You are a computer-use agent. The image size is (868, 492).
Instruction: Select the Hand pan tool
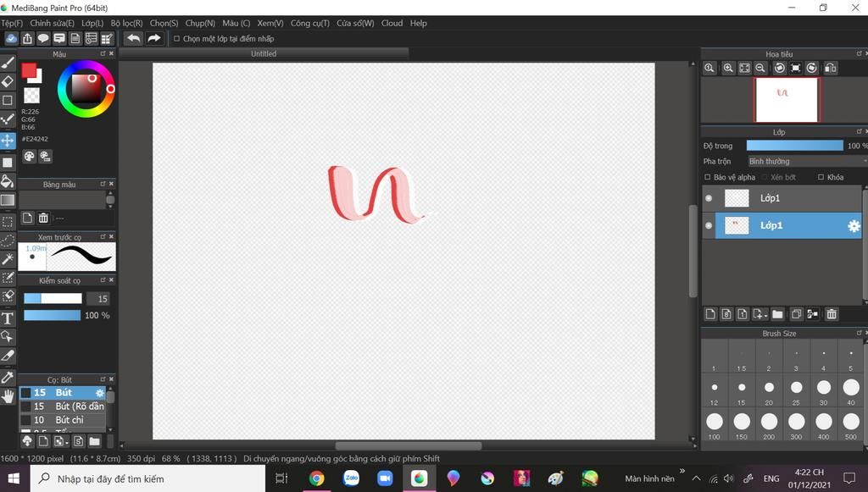pyautogui.click(x=8, y=395)
